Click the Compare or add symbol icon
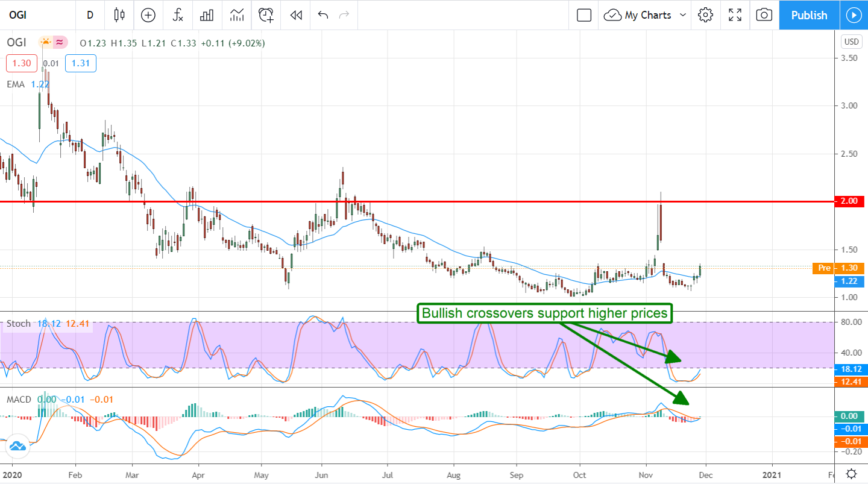Viewport: 868px width, 484px height. click(x=148, y=15)
